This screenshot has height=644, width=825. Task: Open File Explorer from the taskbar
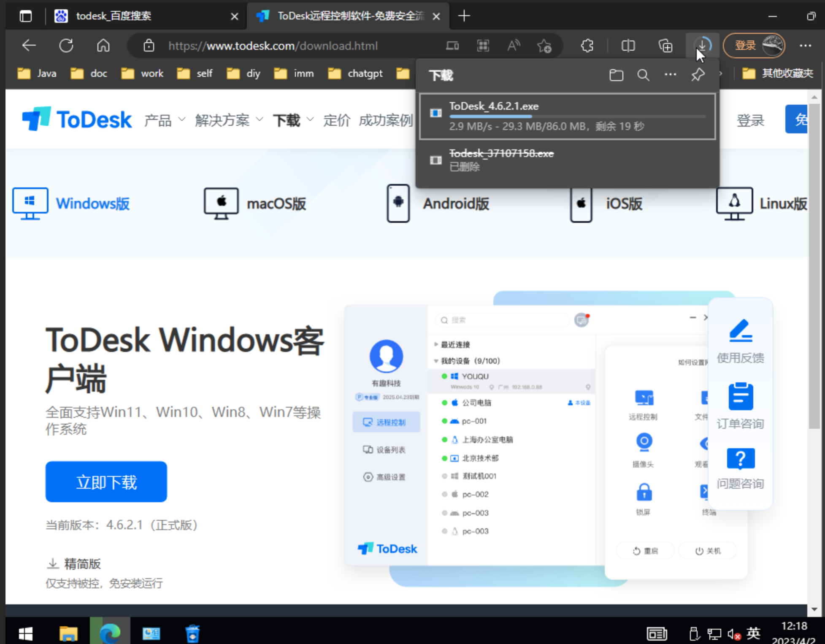(x=68, y=633)
